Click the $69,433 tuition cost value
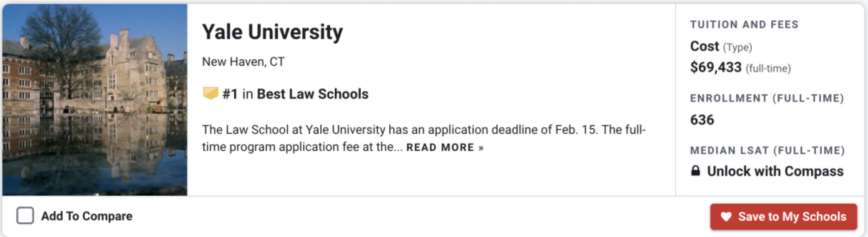Viewport: 868px width, 237px height. [716, 67]
